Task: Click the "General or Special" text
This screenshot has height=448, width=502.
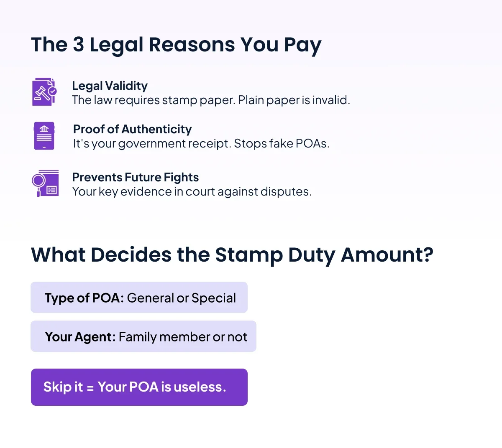Action: pos(181,298)
